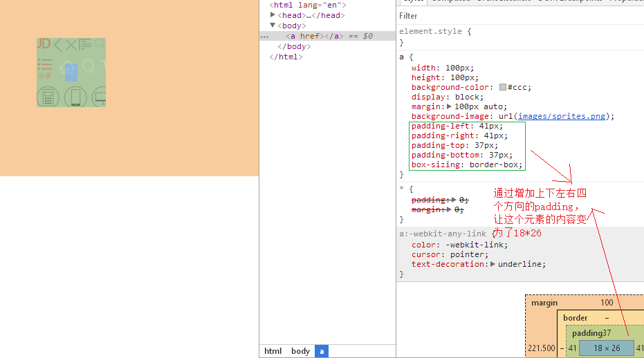The width and height of the screenshot is (644, 358).
Task: Click the html breadcrumb
Action: (273, 351)
